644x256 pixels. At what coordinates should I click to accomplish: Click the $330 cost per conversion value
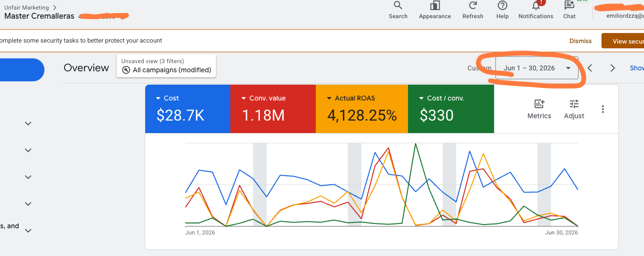[x=437, y=115]
